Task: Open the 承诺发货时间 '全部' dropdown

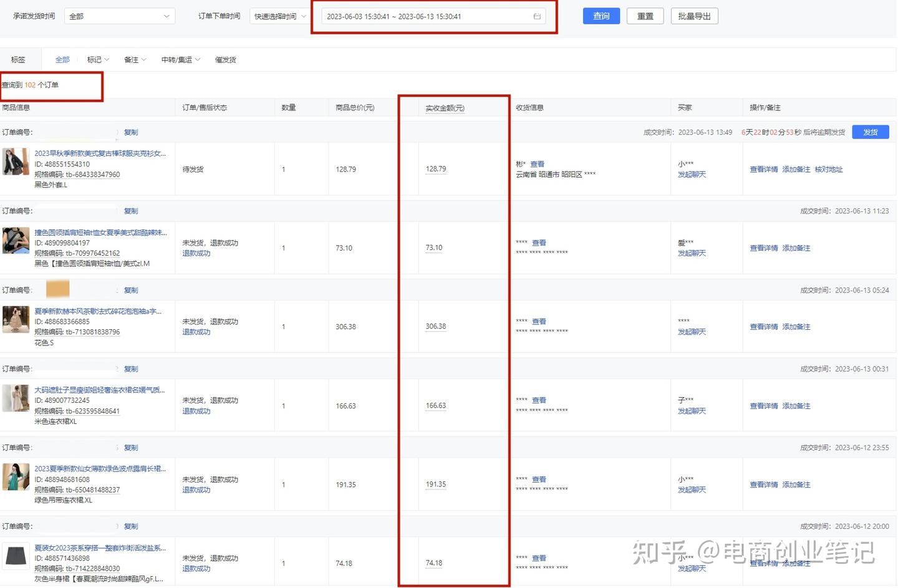Action: coord(118,16)
